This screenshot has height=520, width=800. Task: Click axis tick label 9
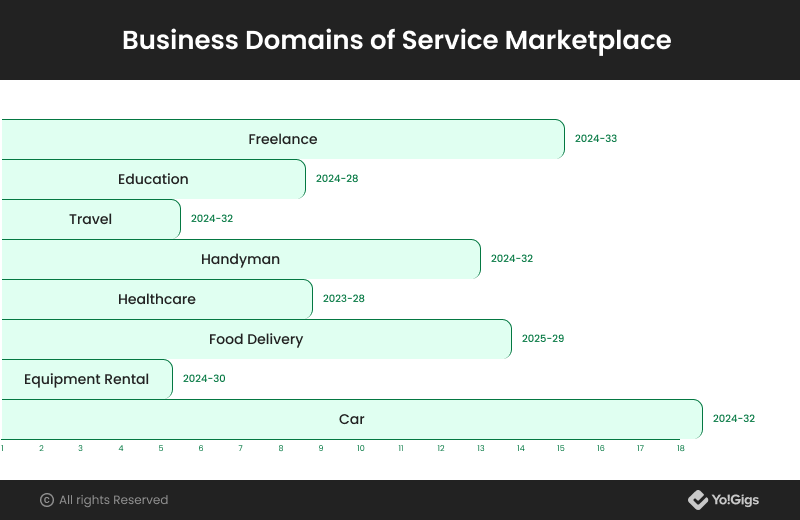click(x=321, y=448)
